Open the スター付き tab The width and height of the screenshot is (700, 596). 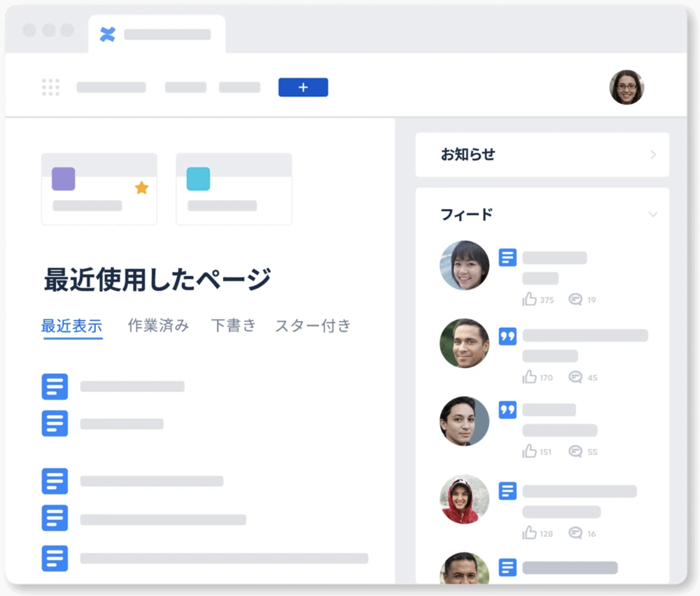click(x=312, y=326)
